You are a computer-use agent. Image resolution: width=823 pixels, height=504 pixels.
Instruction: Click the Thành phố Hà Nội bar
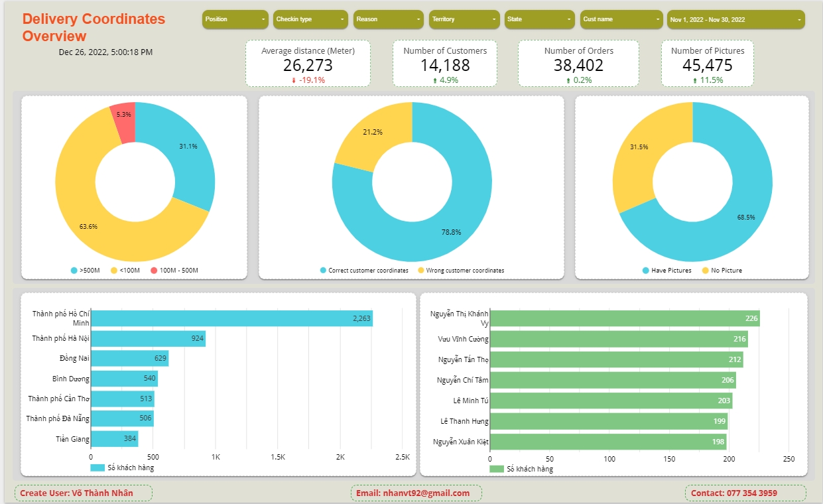[x=148, y=338]
